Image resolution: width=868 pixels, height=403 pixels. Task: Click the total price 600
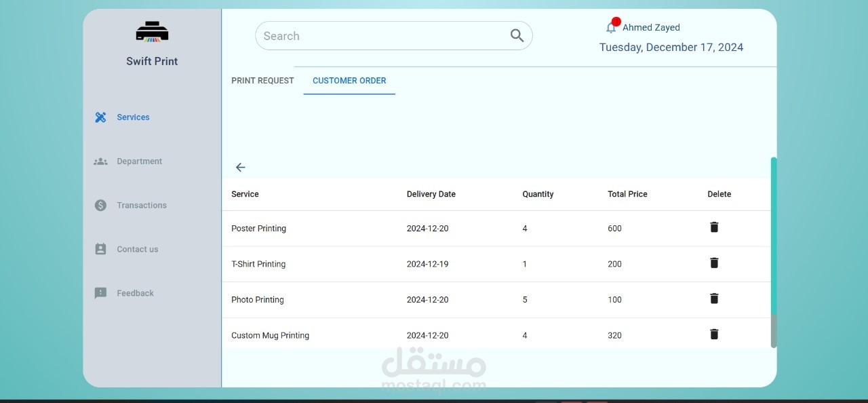[614, 229]
